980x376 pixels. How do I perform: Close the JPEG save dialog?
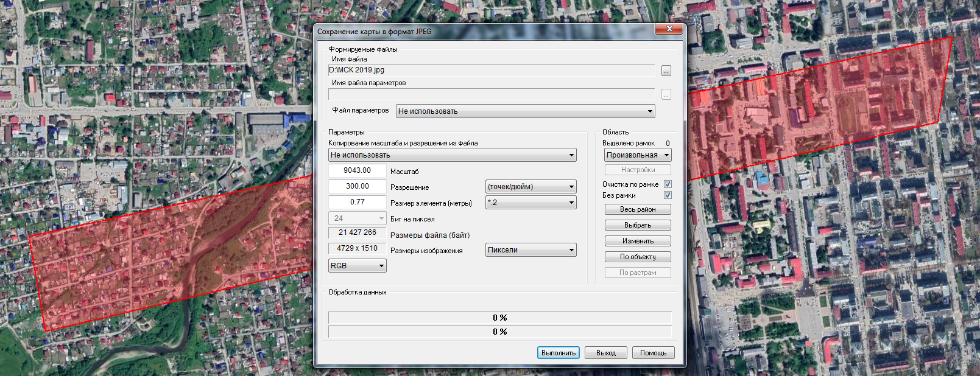[669, 29]
